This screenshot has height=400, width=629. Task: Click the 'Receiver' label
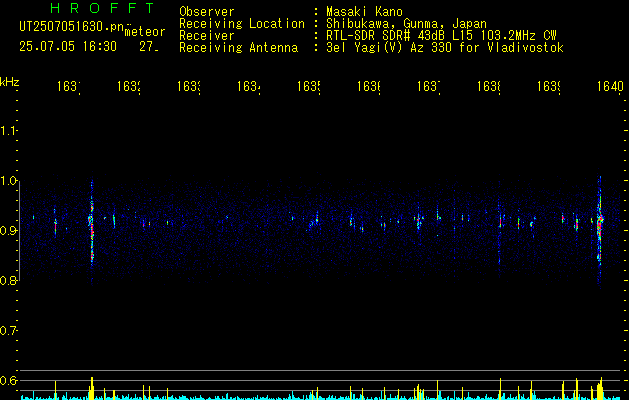[x=207, y=36]
